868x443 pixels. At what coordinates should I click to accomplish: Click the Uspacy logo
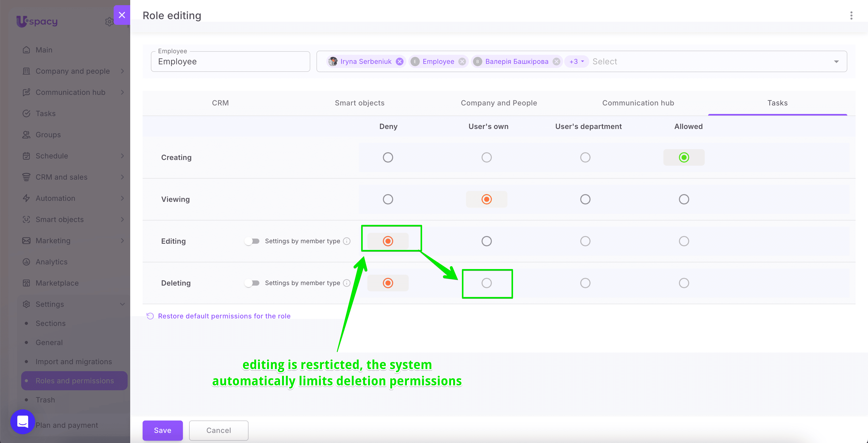37,21
